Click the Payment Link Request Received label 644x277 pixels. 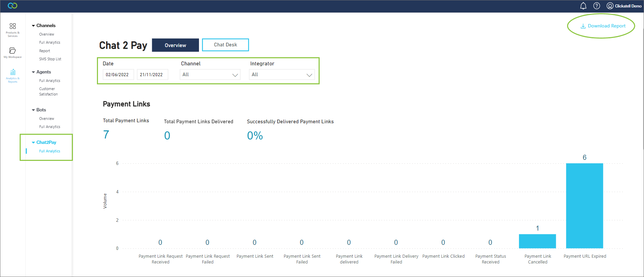pos(161,259)
